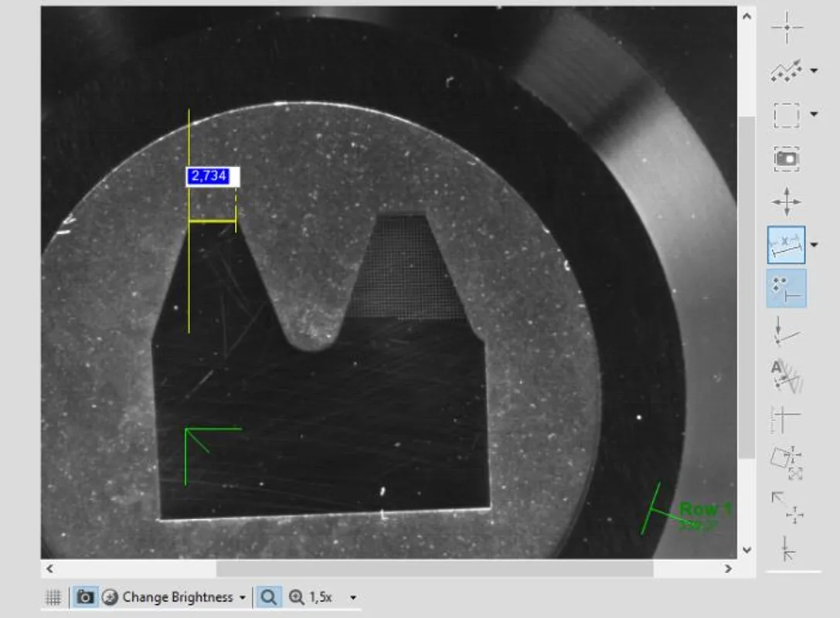Open the Change Brightness dropdown arrow
Screen dimensions: 840x618
tap(243, 598)
